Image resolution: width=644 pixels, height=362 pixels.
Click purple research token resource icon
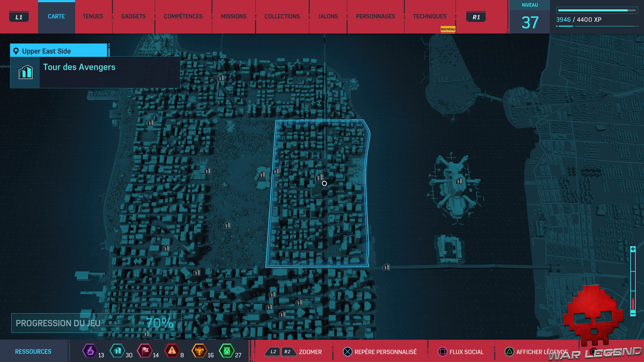90,351
